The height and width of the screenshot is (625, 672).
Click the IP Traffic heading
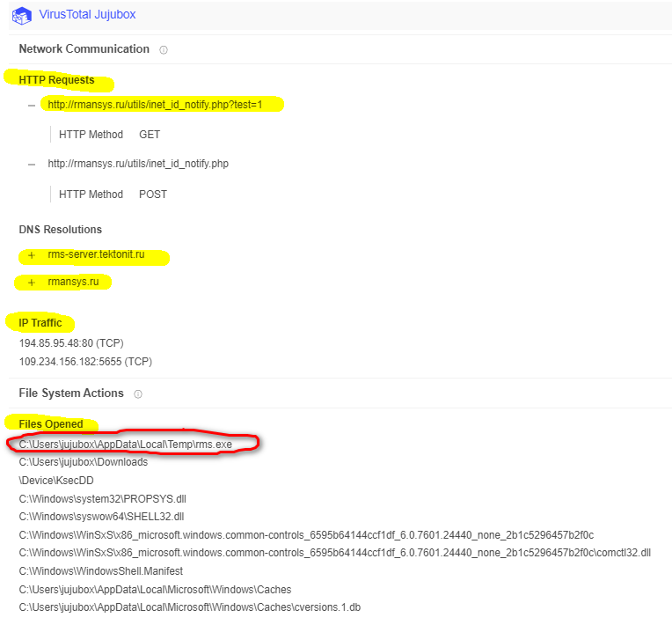coord(40,323)
